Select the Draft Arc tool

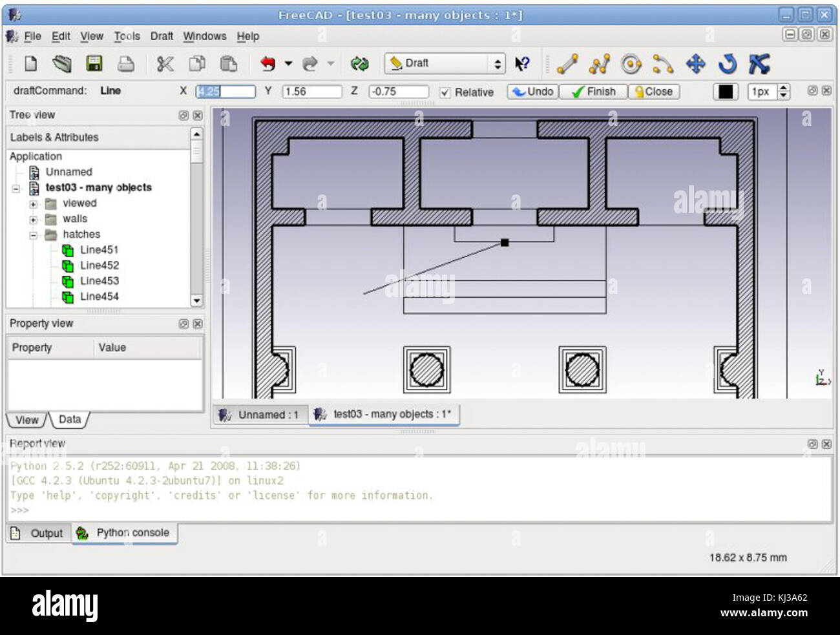pyautogui.click(x=663, y=63)
